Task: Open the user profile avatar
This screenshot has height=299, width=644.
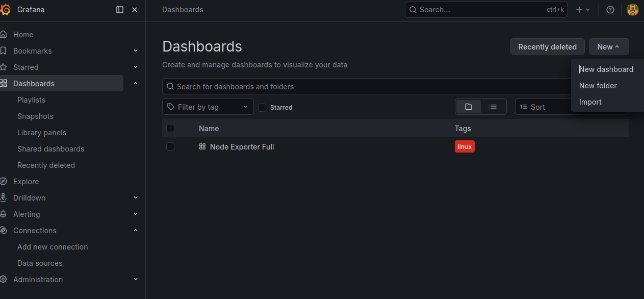Action: coord(633,10)
